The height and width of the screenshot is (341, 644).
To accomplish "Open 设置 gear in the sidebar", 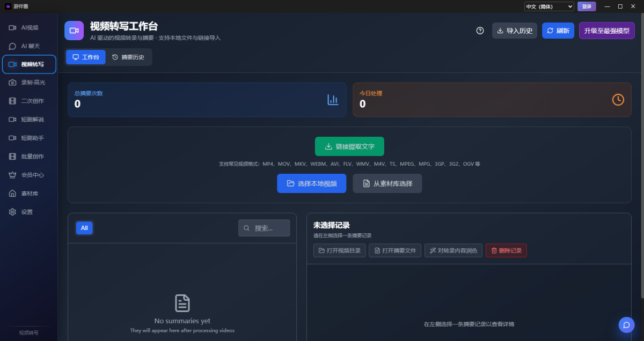I will 13,212.
